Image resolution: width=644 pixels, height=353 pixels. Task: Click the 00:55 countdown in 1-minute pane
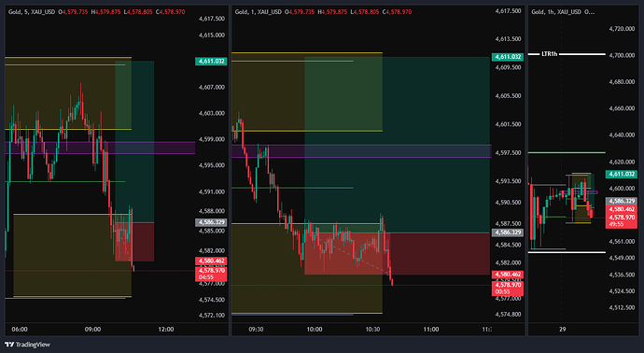click(502, 291)
